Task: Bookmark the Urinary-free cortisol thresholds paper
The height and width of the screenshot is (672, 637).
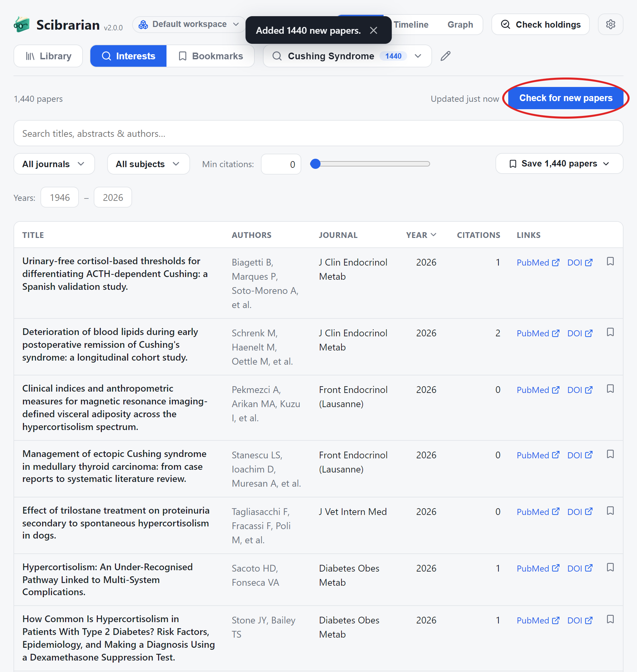Action: 610,262
